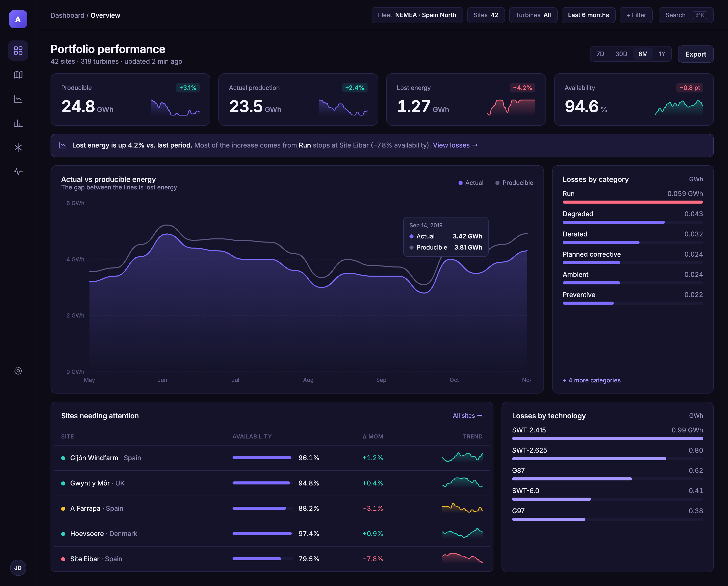This screenshot has width=728, height=586.
Task: Select the 7D time range
Action: pos(600,54)
